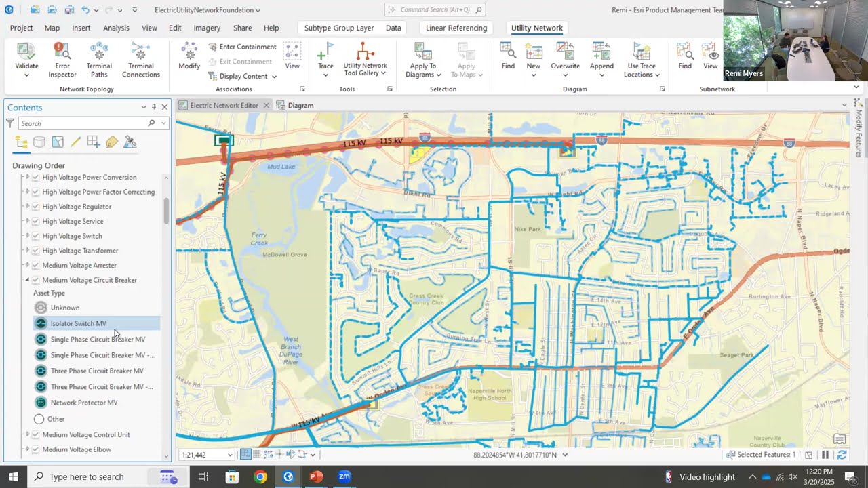
Task: Click the Trace tool icon
Action: pyautogui.click(x=325, y=52)
